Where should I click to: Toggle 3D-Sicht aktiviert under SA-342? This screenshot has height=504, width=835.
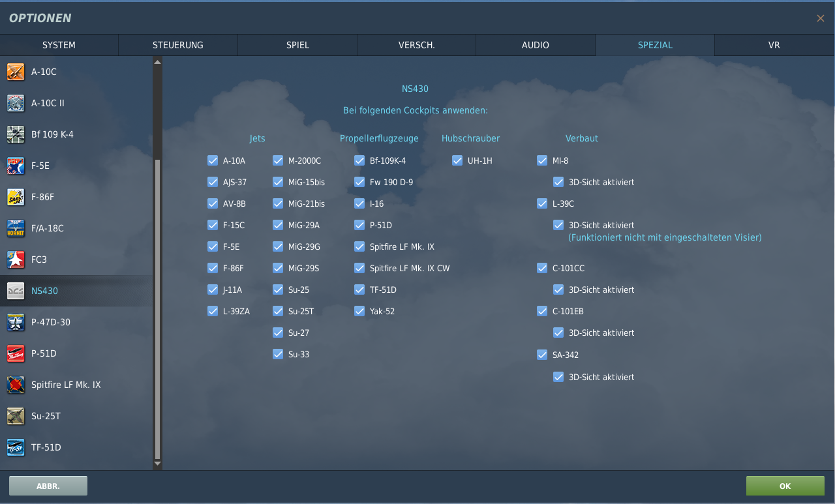coord(558,377)
